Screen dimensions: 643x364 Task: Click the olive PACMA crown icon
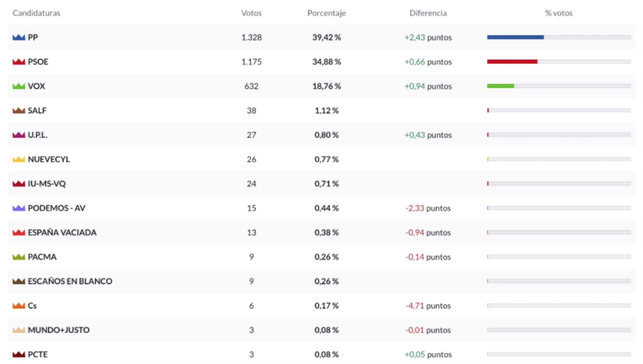(x=19, y=257)
